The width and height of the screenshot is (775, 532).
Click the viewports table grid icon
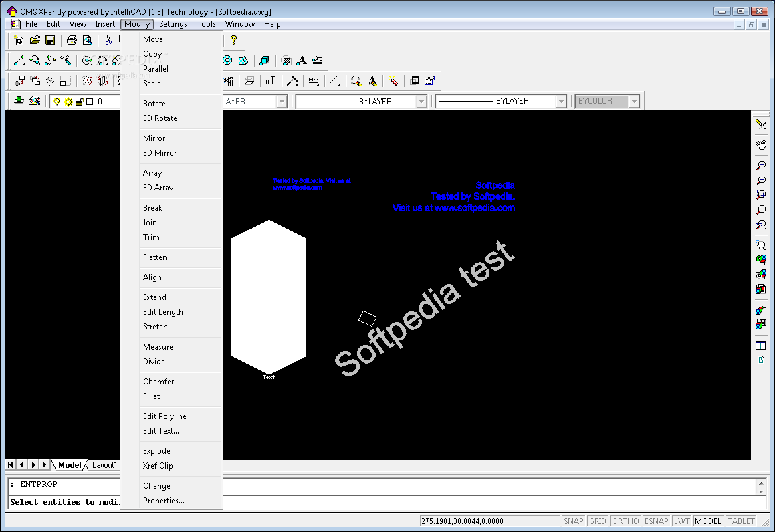click(x=761, y=346)
